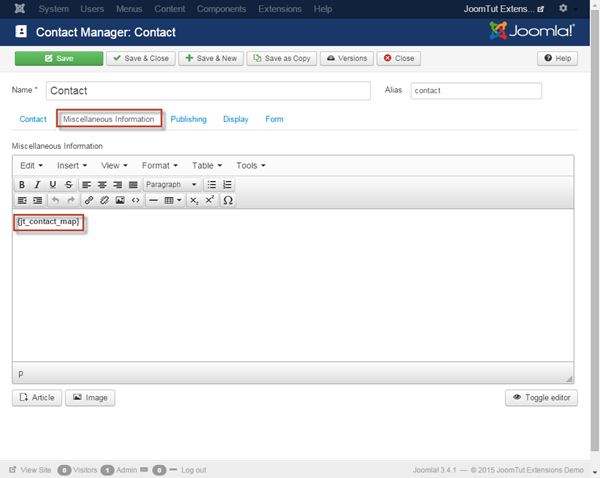Expand the editor Edit menu
Viewport: 600px width, 478px height.
coord(31,166)
